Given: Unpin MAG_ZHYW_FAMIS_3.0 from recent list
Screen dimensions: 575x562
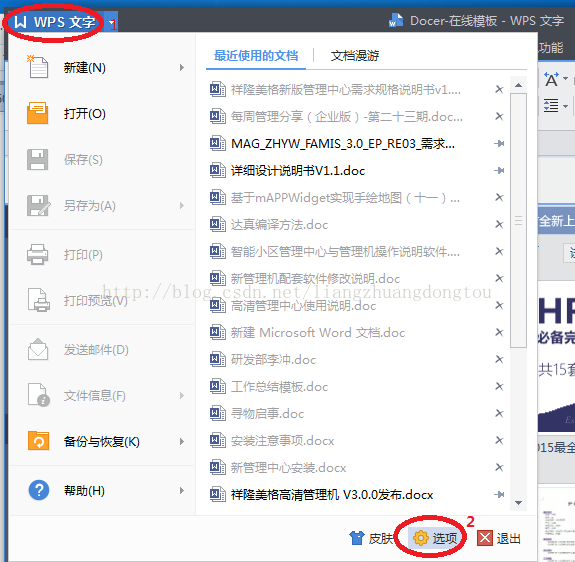Looking at the screenshot, I should click(499, 144).
